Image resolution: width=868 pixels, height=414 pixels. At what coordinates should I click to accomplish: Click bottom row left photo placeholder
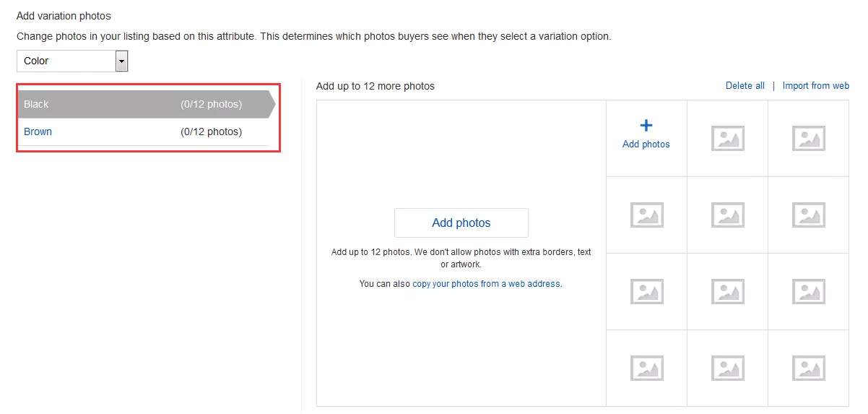click(x=646, y=368)
